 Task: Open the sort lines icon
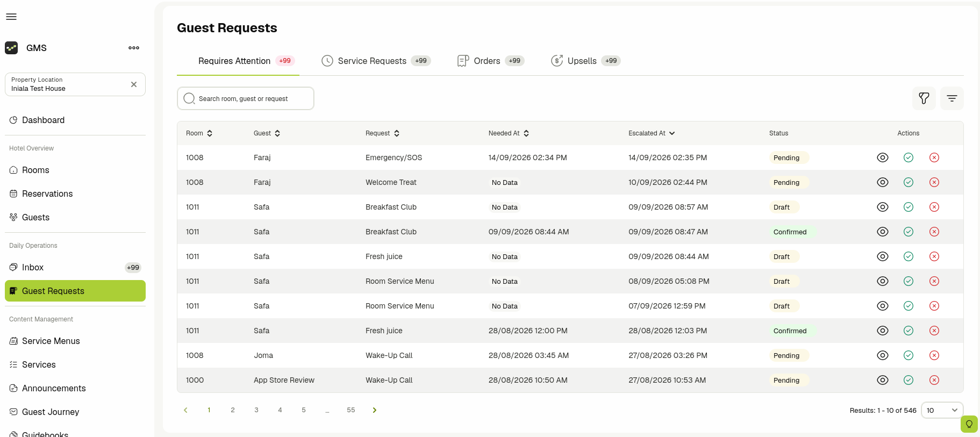point(952,98)
